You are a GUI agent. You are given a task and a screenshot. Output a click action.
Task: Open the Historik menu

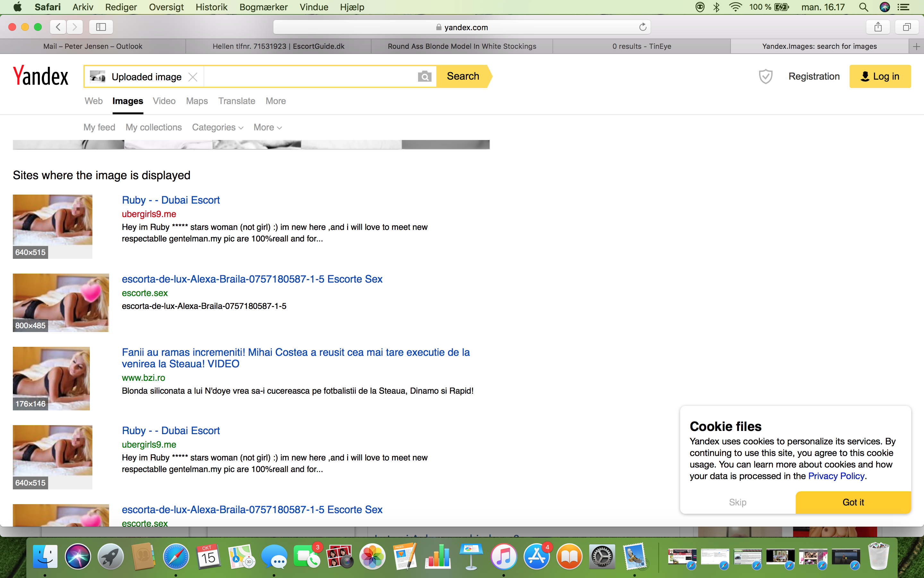(x=211, y=7)
